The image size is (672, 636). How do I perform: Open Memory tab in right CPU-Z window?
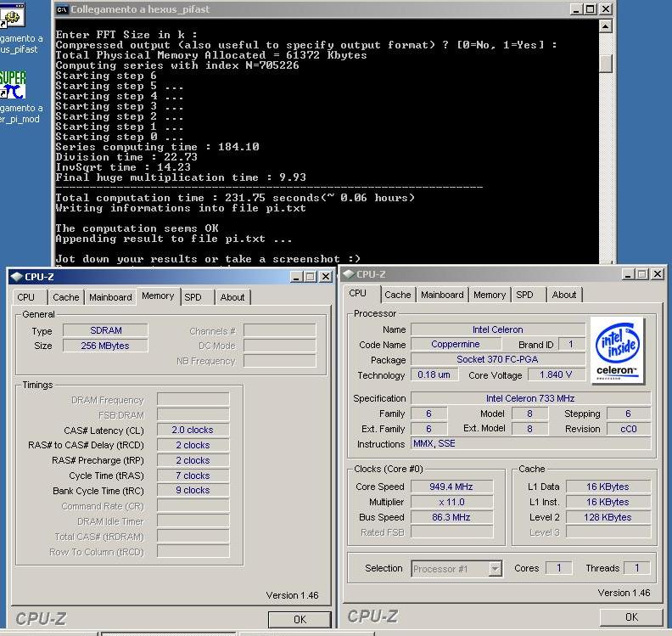point(490,295)
